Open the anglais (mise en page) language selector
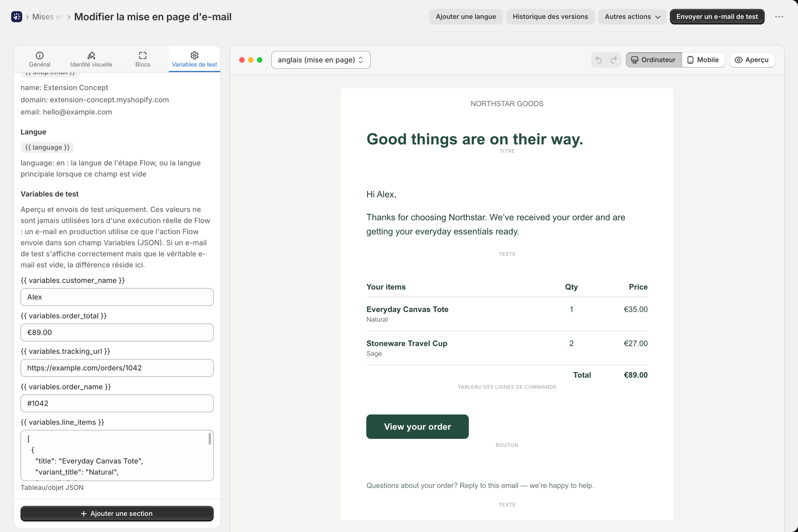The width and height of the screenshot is (798, 532). pos(321,60)
